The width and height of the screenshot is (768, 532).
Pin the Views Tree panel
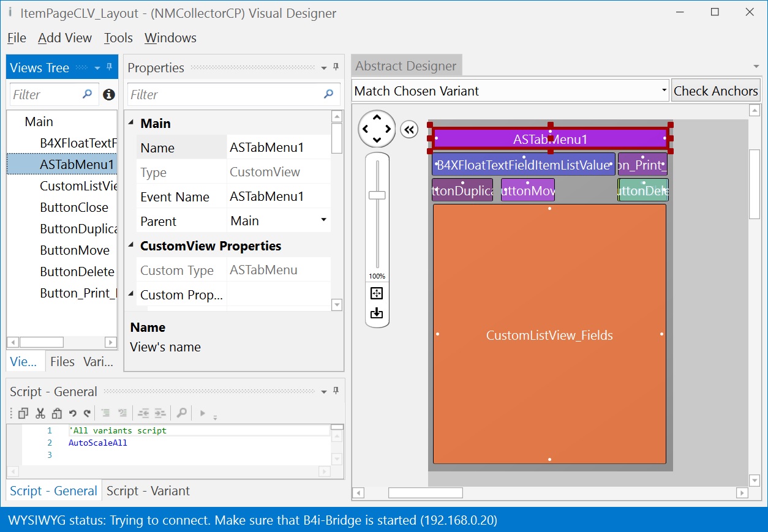point(110,67)
